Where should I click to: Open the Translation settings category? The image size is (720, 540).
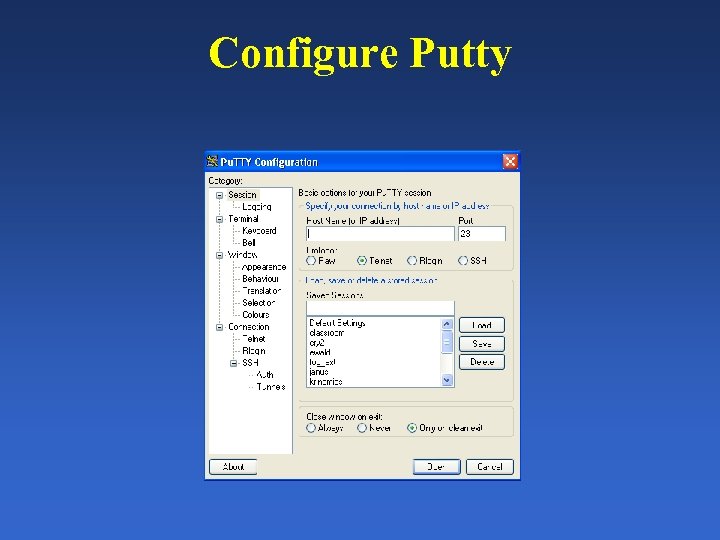point(261,291)
